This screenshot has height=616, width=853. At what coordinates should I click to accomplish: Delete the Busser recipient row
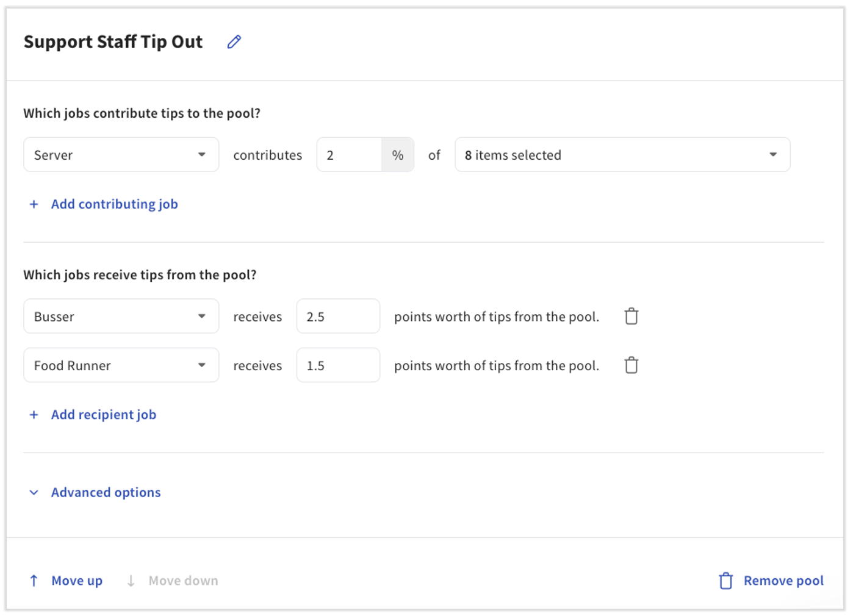[x=631, y=317]
